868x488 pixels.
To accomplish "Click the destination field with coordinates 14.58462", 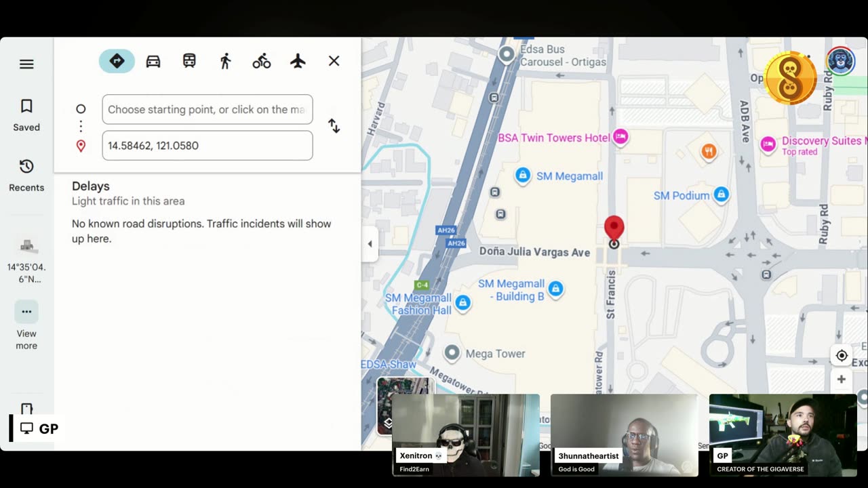I will [x=208, y=146].
